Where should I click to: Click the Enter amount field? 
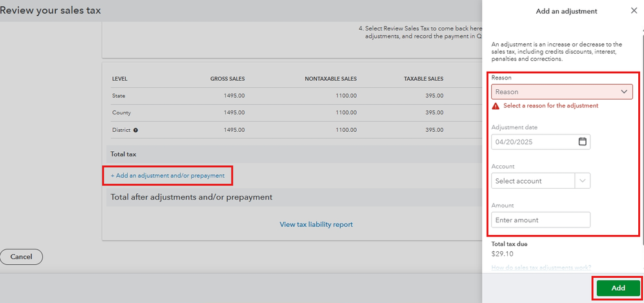tap(541, 220)
